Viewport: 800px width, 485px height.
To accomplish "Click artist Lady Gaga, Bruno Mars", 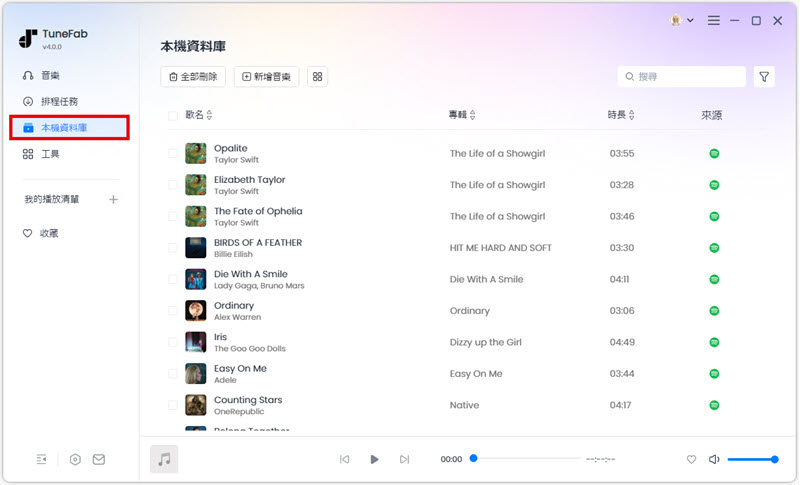I will click(259, 286).
